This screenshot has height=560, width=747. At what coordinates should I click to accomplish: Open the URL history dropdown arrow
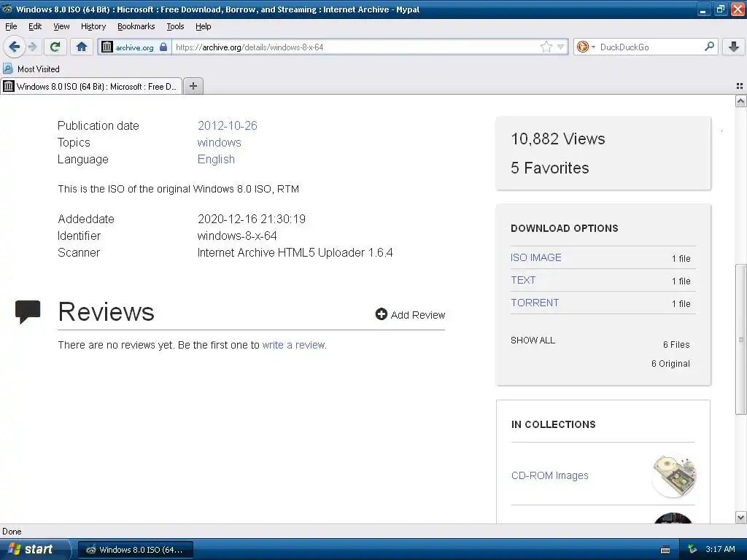click(x=561, y=47)
